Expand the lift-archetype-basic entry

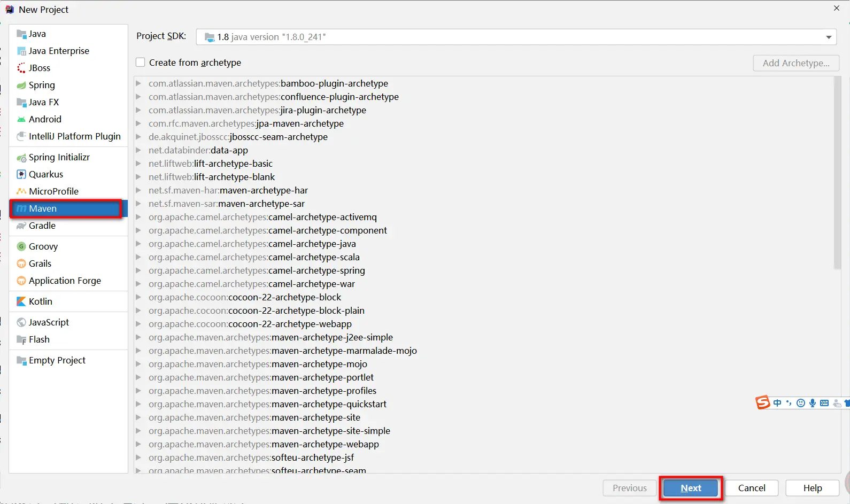(138, 164)
